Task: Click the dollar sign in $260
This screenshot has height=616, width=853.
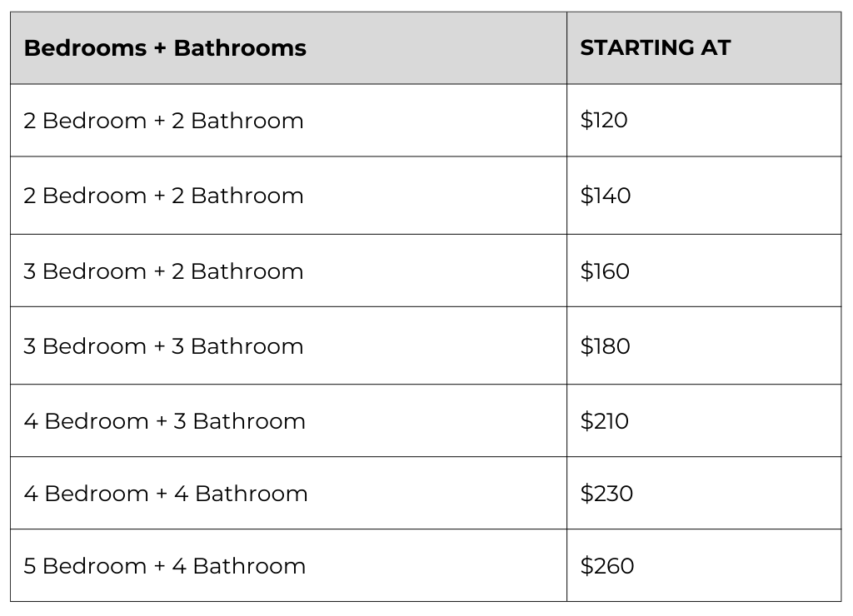Action: [586, 565]
